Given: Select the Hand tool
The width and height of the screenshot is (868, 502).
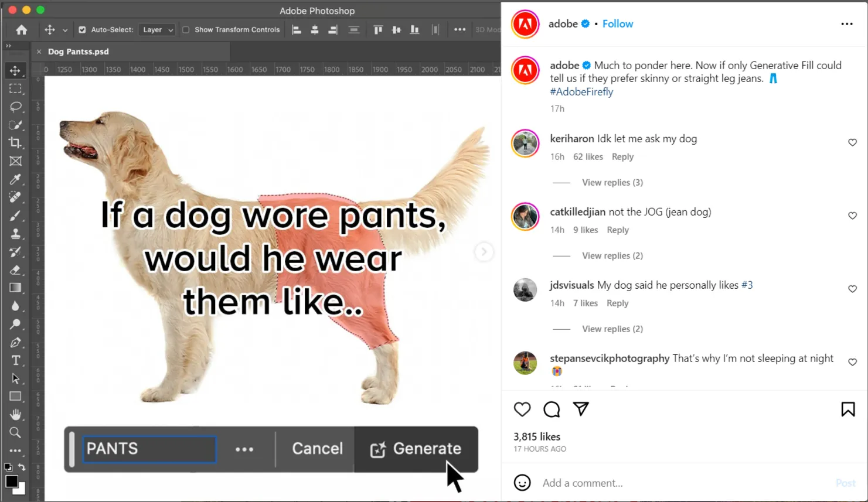Looking at the screenshot, I should pyautogui.click(x=16, y=414).
